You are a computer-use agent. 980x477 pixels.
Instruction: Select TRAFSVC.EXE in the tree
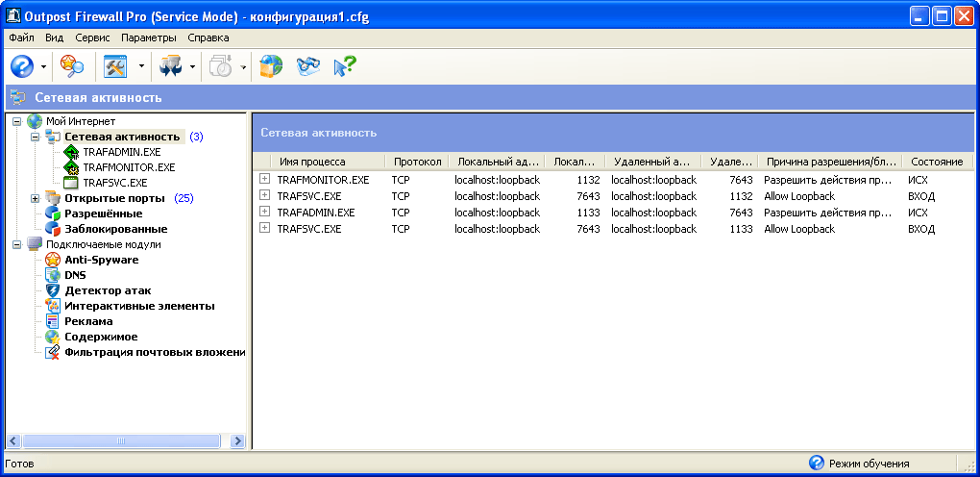coord(115,183)
